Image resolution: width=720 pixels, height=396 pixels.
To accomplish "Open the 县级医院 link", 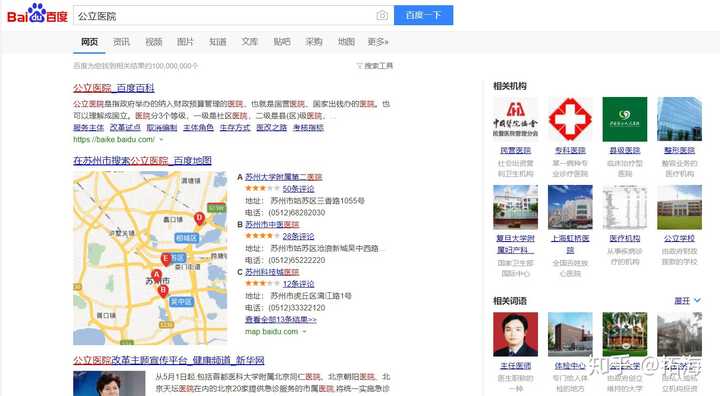I will click(624, 150).
